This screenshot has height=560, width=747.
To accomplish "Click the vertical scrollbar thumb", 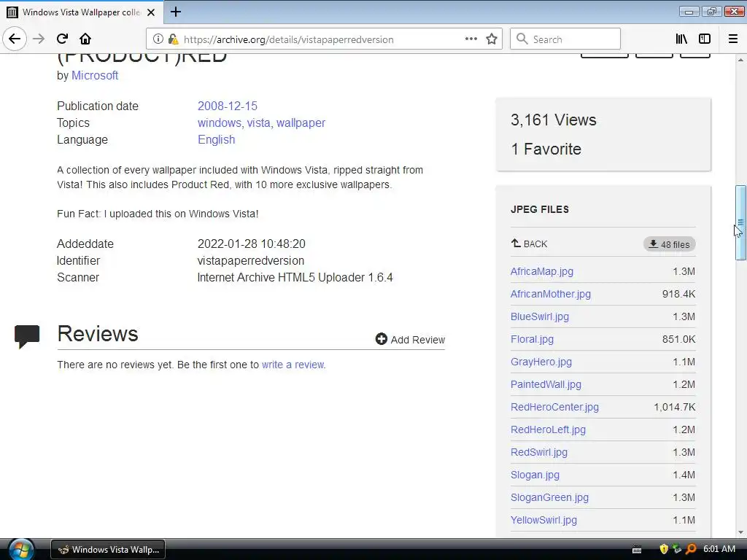I will click(740, 222).
